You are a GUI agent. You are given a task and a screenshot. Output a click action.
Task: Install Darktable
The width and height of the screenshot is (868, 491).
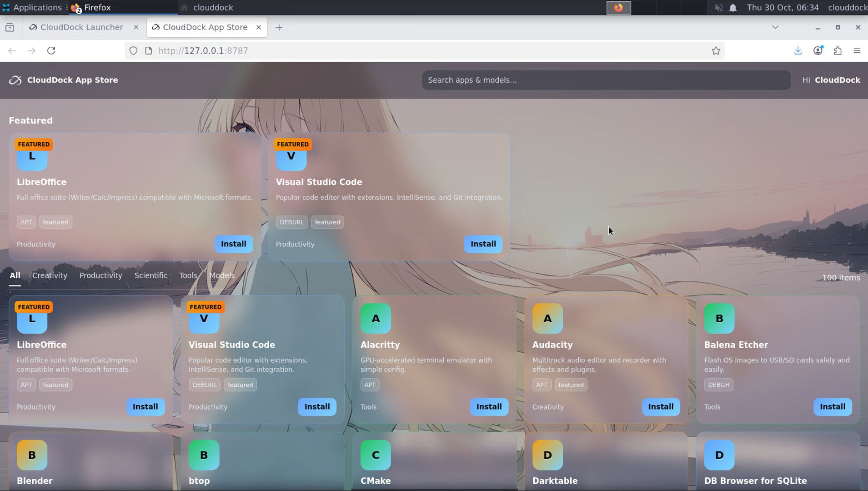(661, 489)
